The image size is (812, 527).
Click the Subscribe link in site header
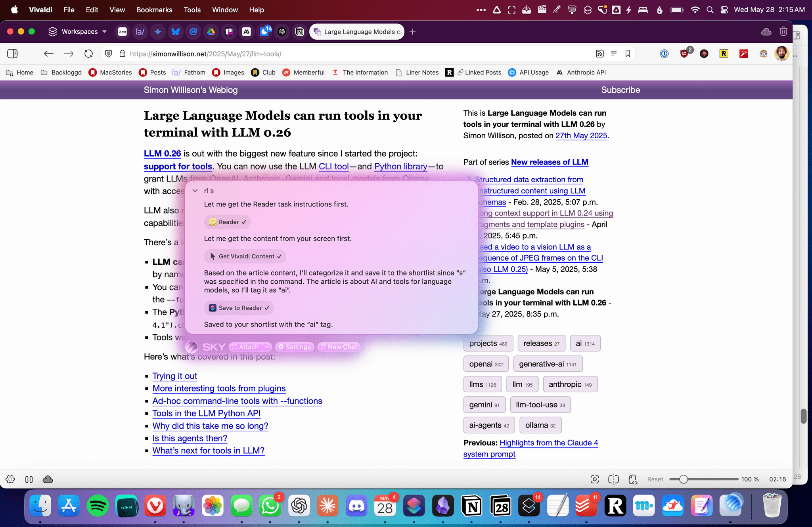click(x=620, y=90)
